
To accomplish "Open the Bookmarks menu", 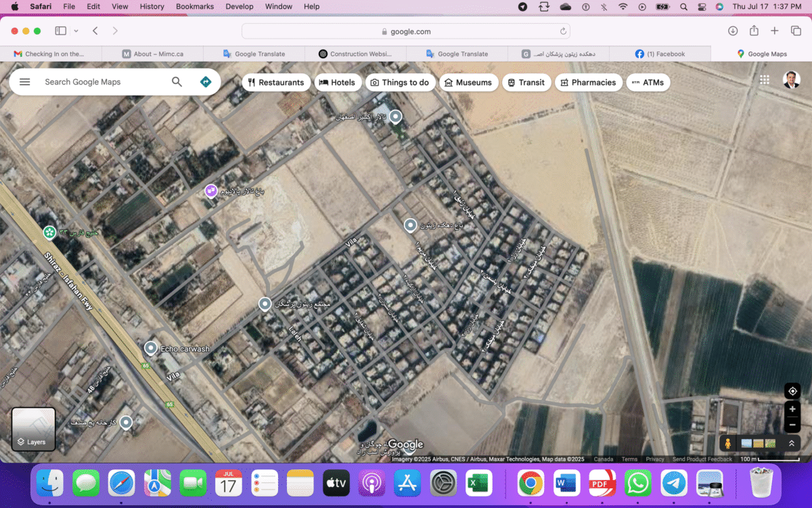I will [x=194, y=6].
